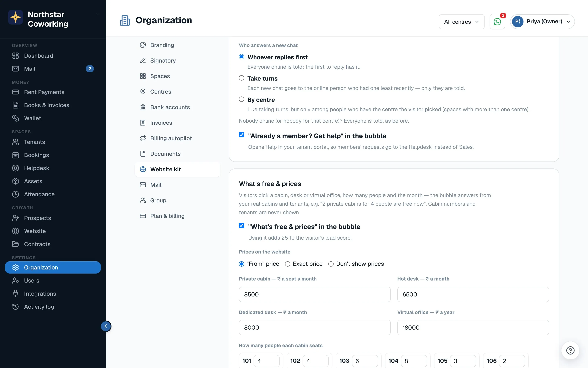Click the Centres location pin icon

tap(143, 92)
